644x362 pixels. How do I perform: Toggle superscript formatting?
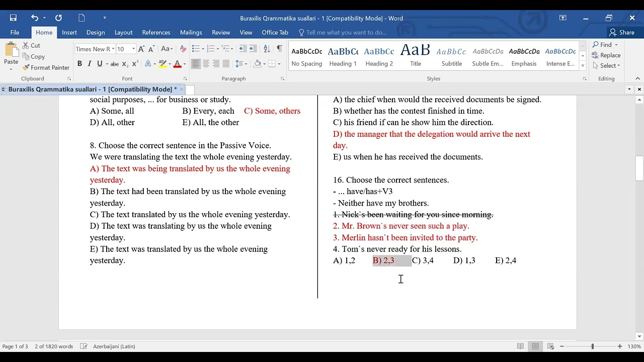pyautogui.click(x=135, y=64)
